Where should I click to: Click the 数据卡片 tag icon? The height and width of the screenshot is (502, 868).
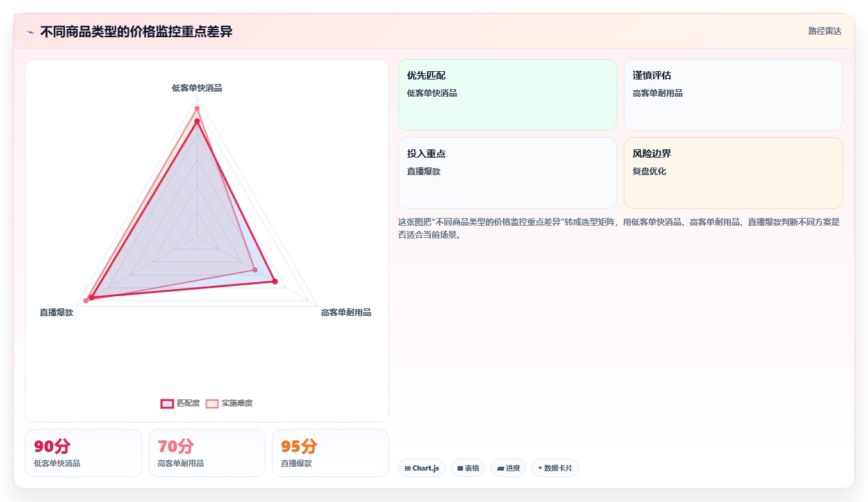pyautogui.click(x=540, y=468)
